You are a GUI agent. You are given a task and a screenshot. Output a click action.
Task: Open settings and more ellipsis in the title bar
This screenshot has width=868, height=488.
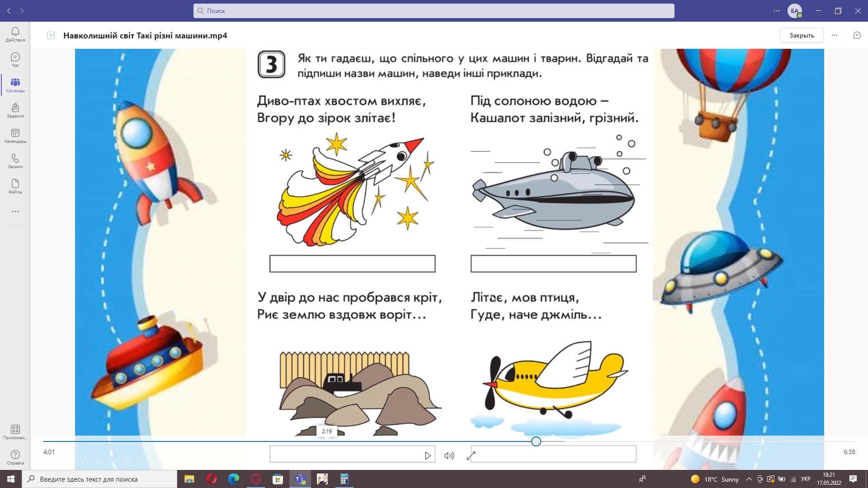tap(776, 11)
